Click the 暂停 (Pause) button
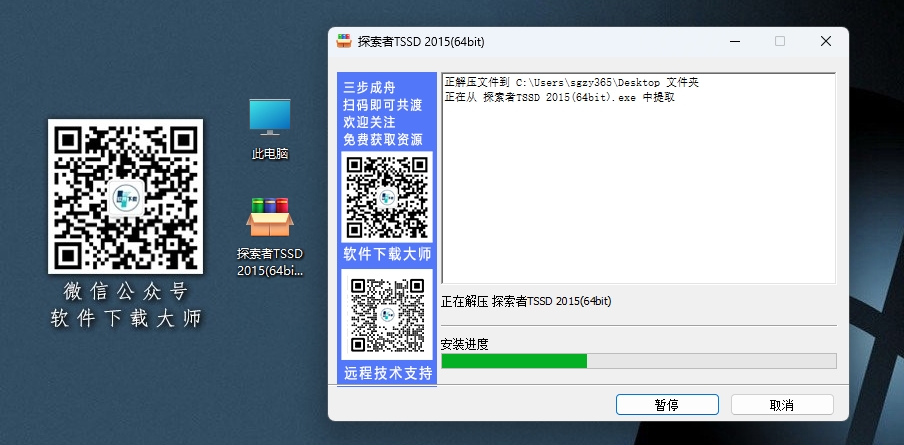Image resolution: width=904 pixels, height=445 pixels. (x=667, y=405)
